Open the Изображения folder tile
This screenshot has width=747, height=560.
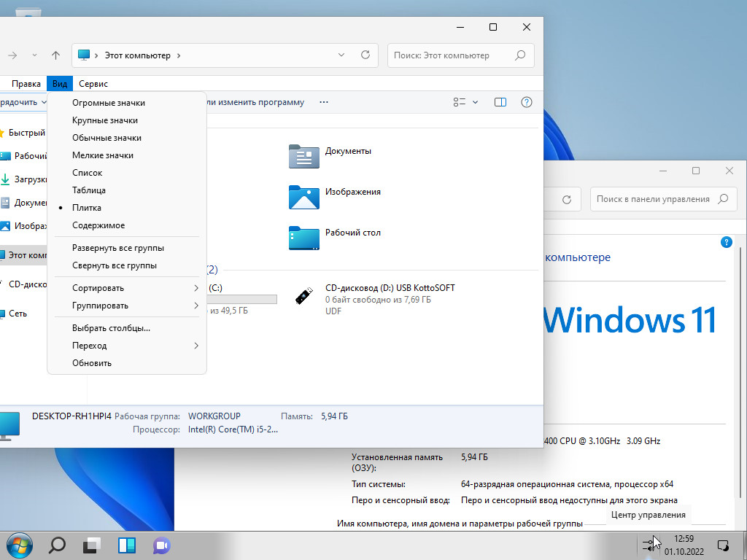[x=335, y=197]
